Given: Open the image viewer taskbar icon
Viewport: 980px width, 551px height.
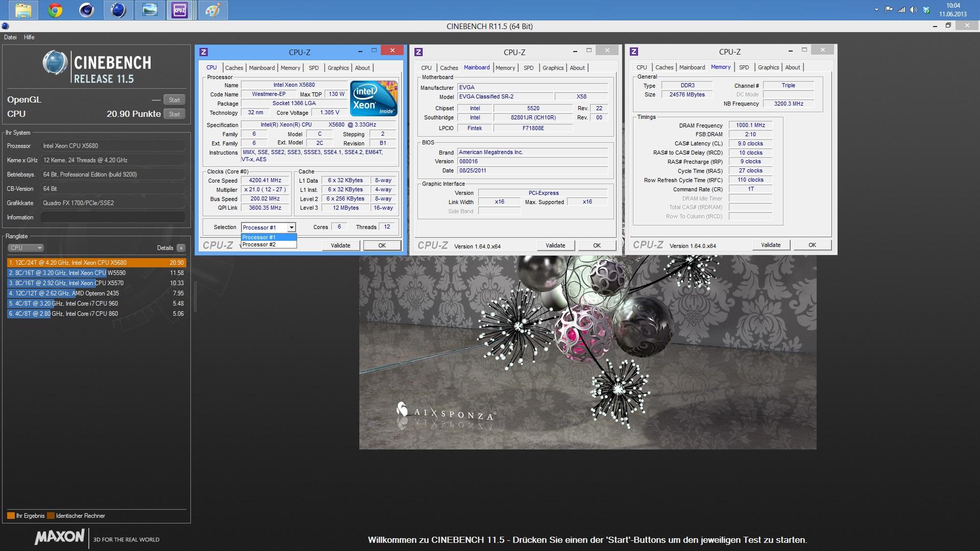Looking at the screenshot, I should (150, 10).
